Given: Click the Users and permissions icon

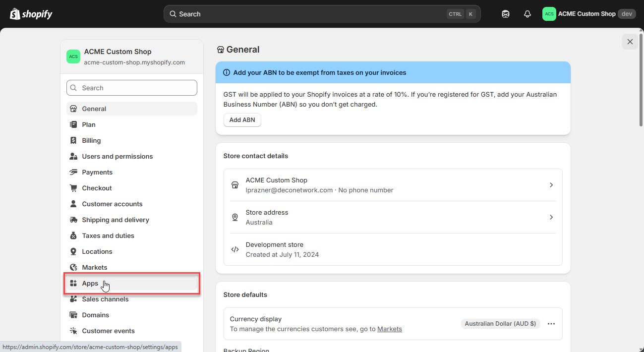Looking at the screenshot, I should 73,156.
